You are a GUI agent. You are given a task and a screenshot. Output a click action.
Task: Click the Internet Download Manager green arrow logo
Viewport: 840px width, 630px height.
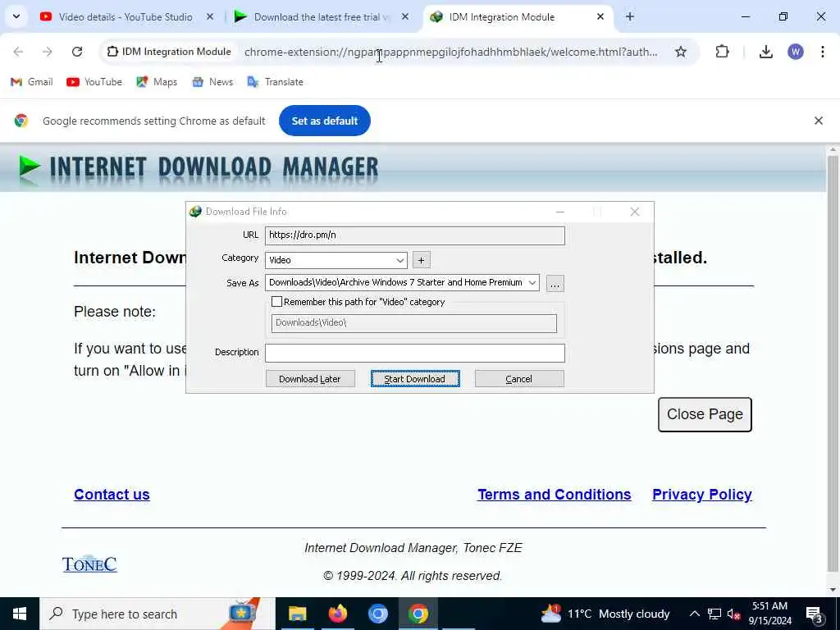click(x=30, y=166)
